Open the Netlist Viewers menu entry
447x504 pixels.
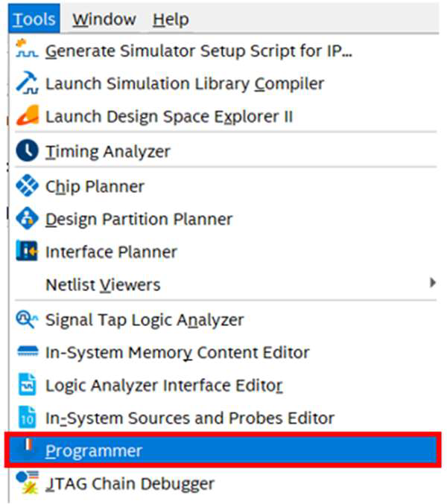(x=103, y=284)
